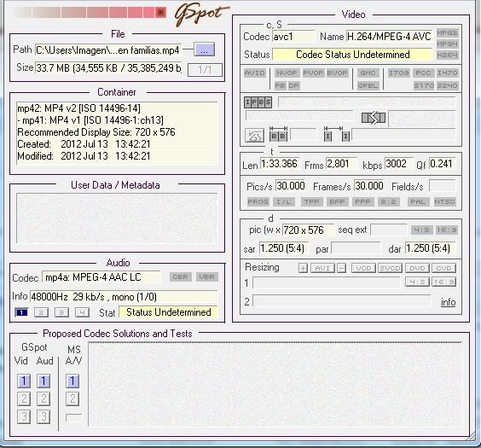
Task: Click the CBR audio indicator
Action: click(x=181, y=276)
